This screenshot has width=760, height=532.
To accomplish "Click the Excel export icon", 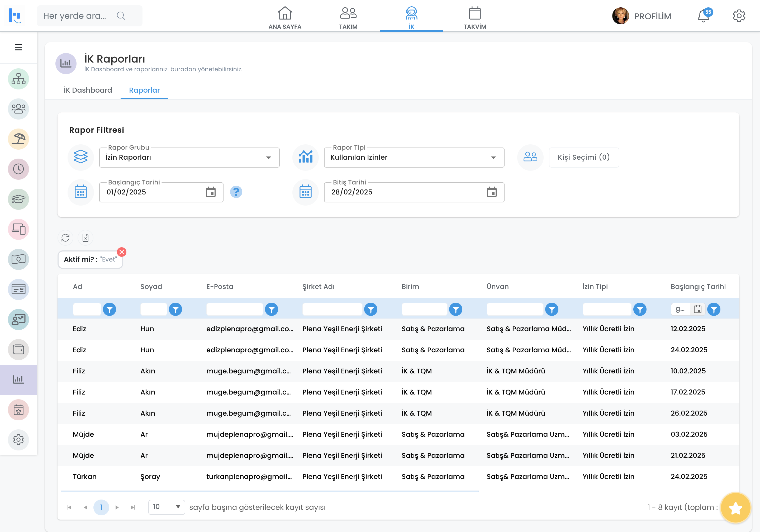I will 85,238.
